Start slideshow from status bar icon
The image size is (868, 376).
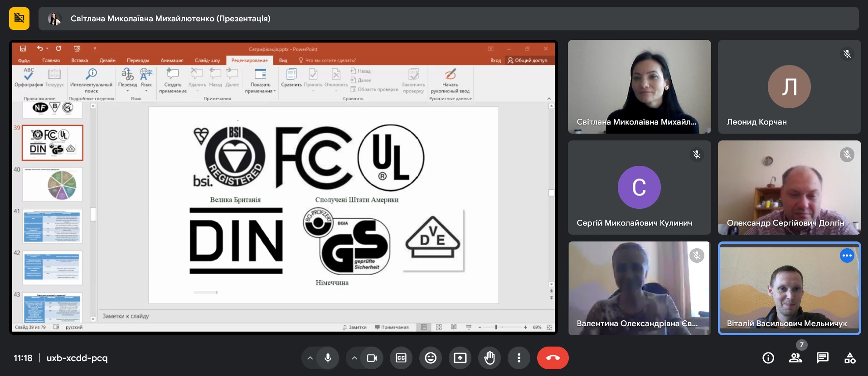pyautogui.click(x=469, y=327)
